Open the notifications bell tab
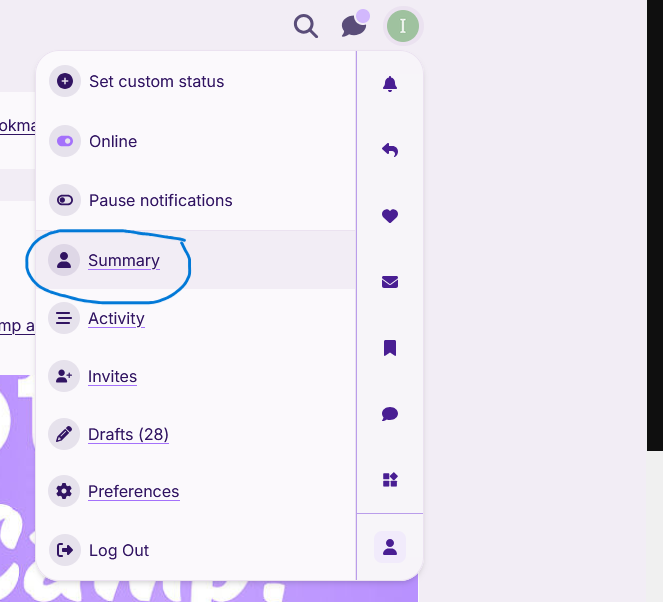 (x=390, y=84)
